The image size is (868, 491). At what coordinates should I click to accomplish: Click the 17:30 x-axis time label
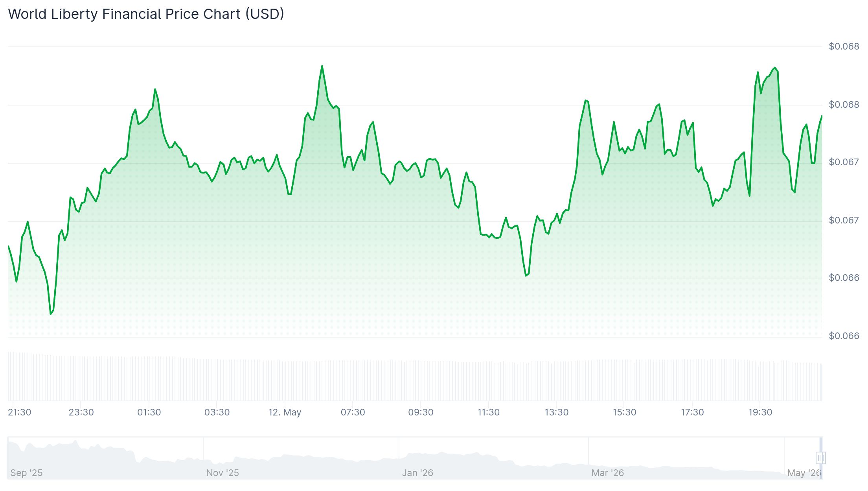(692, 412)
